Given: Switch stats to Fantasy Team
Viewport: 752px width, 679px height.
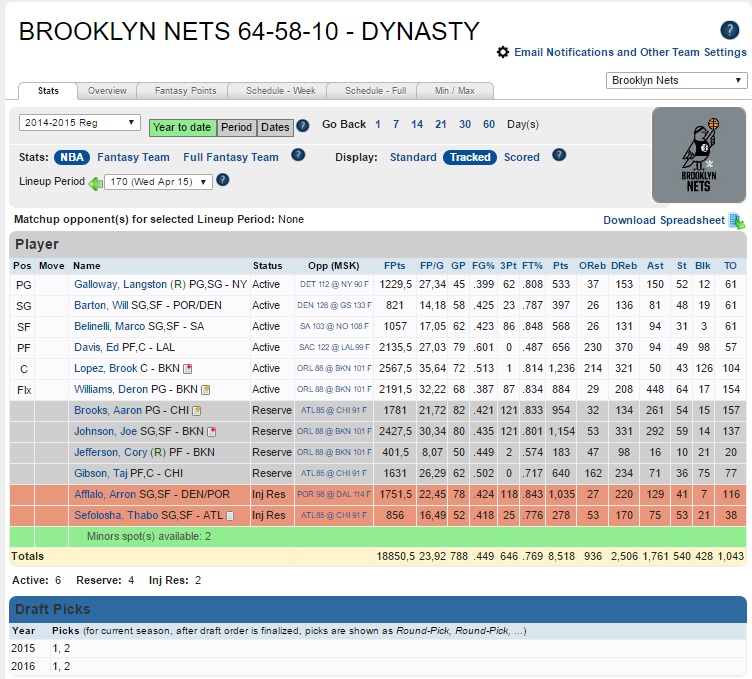Looking at the screenshot, I should [x=133, y=157].
